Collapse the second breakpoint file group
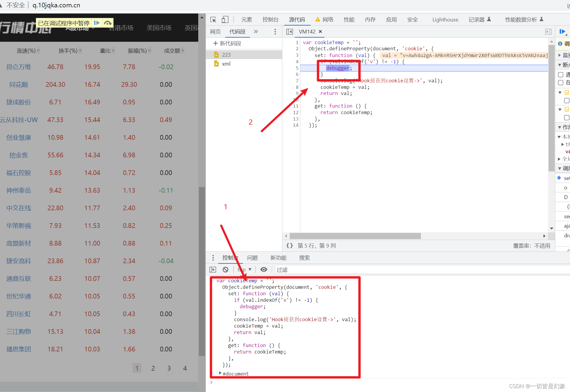This screenshot has height=392, width=570. [x=560, y=109]
